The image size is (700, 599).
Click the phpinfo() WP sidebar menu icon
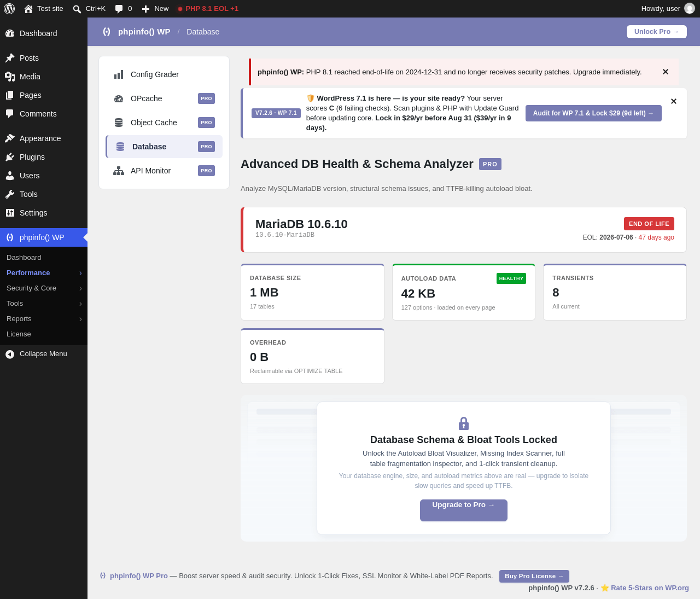coord(10,237)
